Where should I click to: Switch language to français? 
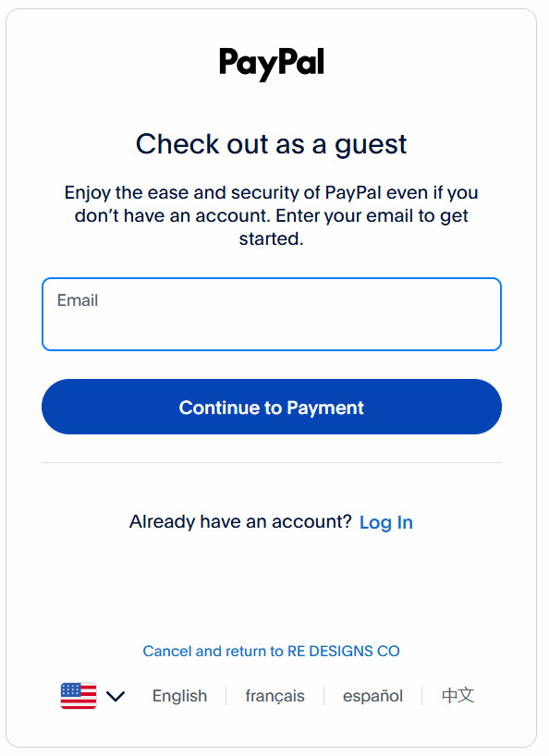click(x=274, y=696)
